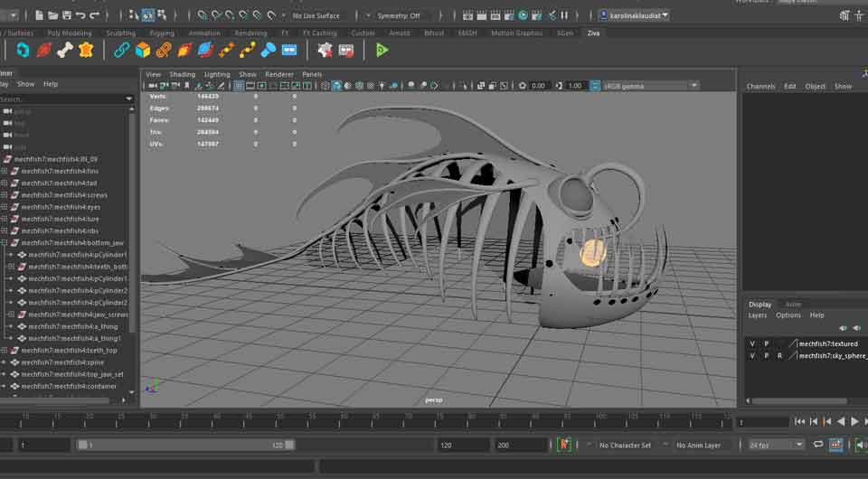Click the go to start of playback button
Image resolution: width=868 pixels, height=479 pixels.
click(799, 421)
